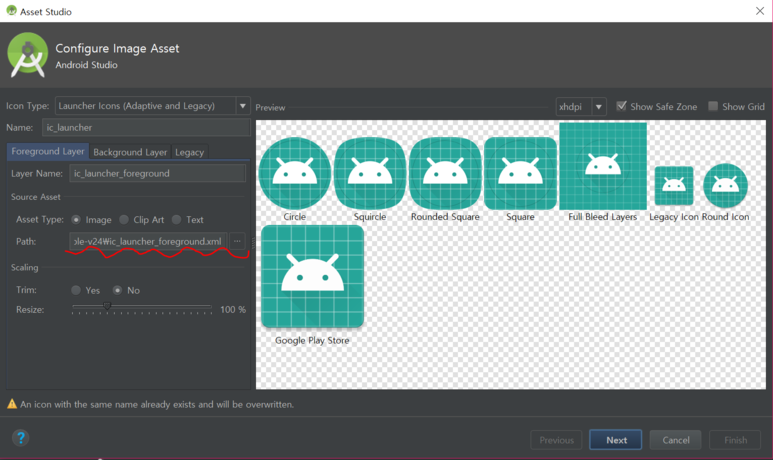Click the Circle icon preview
The width and height of the screenshot is (773, 460).
click(294, 174)
